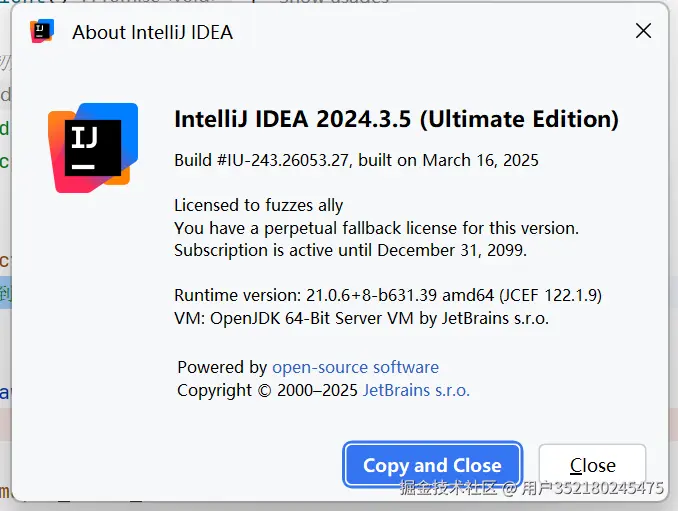This screenshot has width=678, height=511.
Task: Click the large IntelliJ IDEA logo
Action: click(90, 147)
